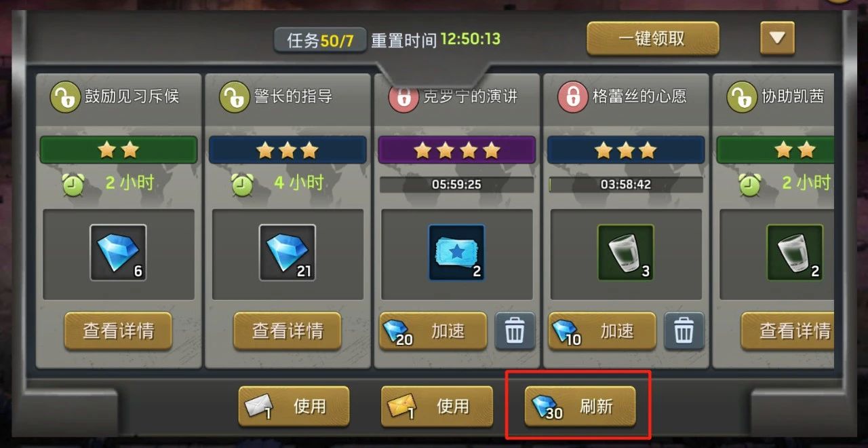Claim all with the 一键领取 button
The image size is (868, 448).
coord(652,39)
